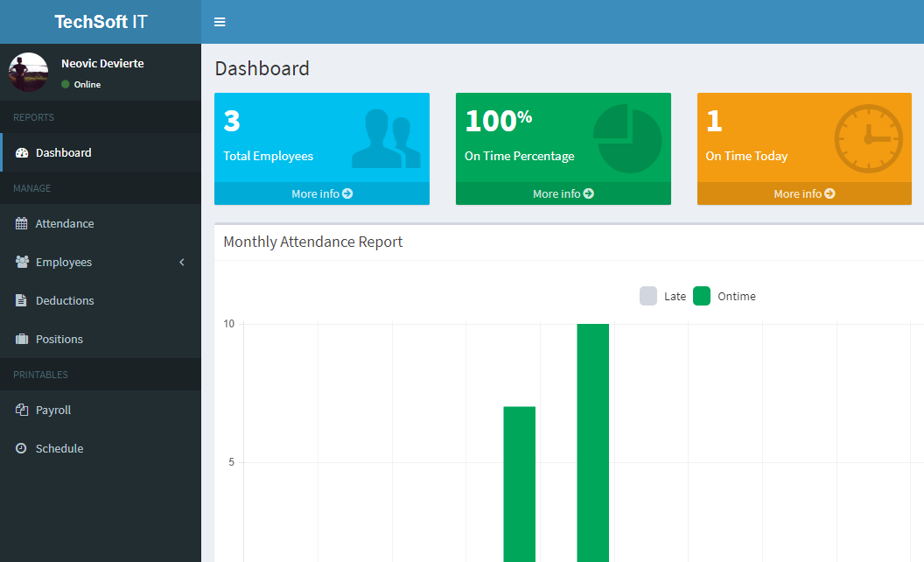Open the Payroll menu item

tap(53, 410)
